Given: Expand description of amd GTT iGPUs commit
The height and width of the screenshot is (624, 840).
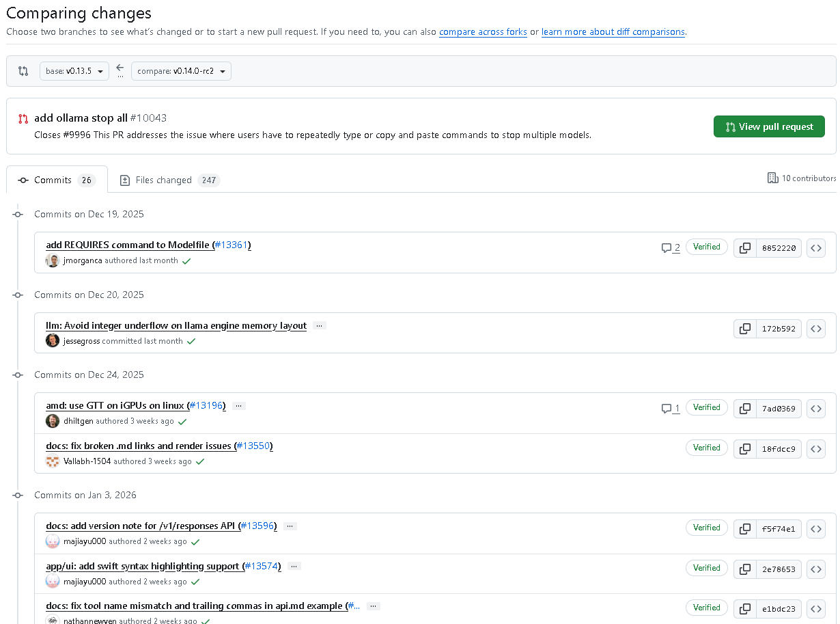Looking at the screenshot, I should click(x=238, y=406).
